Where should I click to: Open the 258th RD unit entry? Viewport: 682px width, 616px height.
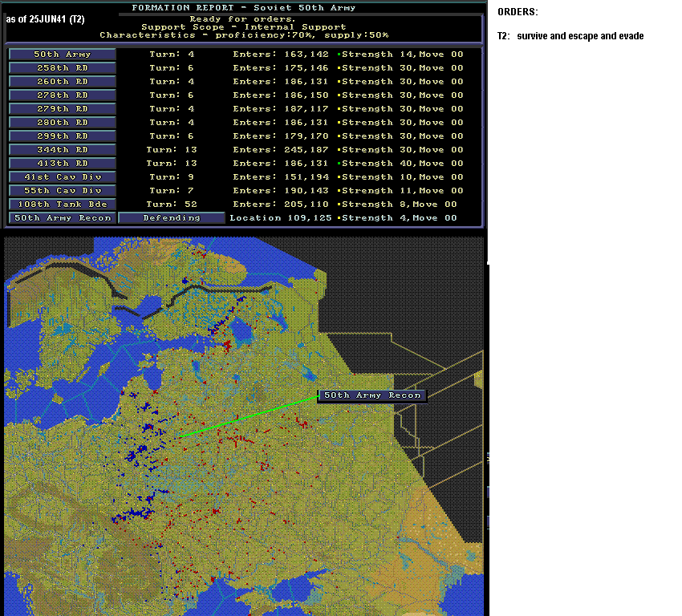[63, 68]
